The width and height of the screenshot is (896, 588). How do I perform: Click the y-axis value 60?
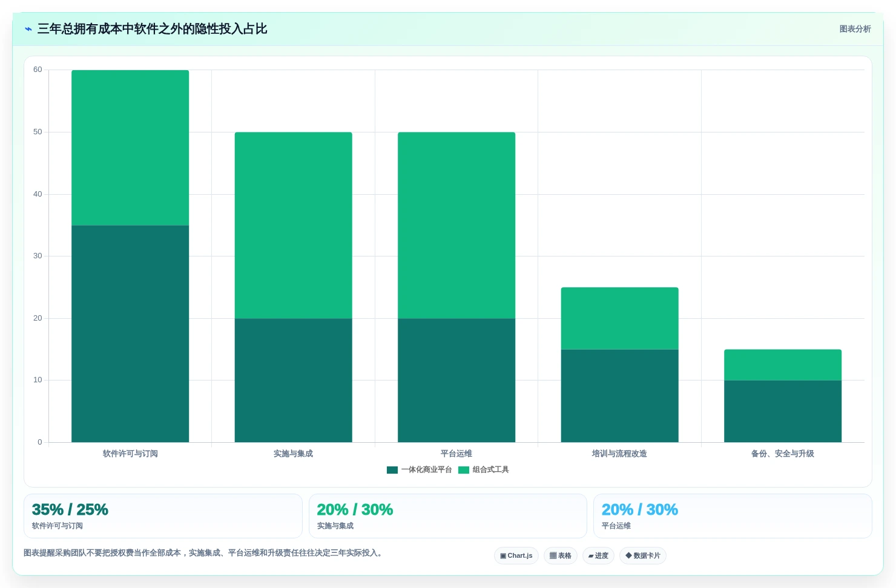pyautogui.click(x=38, y=70)
